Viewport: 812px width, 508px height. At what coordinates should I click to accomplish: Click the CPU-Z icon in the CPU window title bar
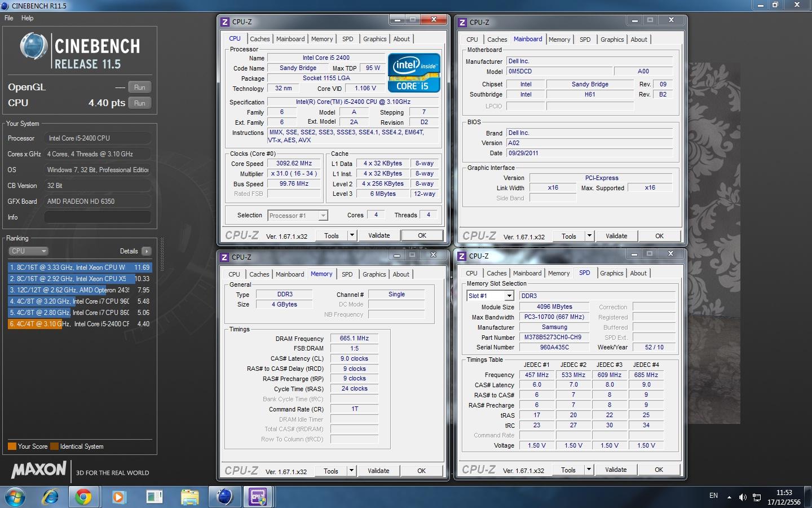click(225, 22)
